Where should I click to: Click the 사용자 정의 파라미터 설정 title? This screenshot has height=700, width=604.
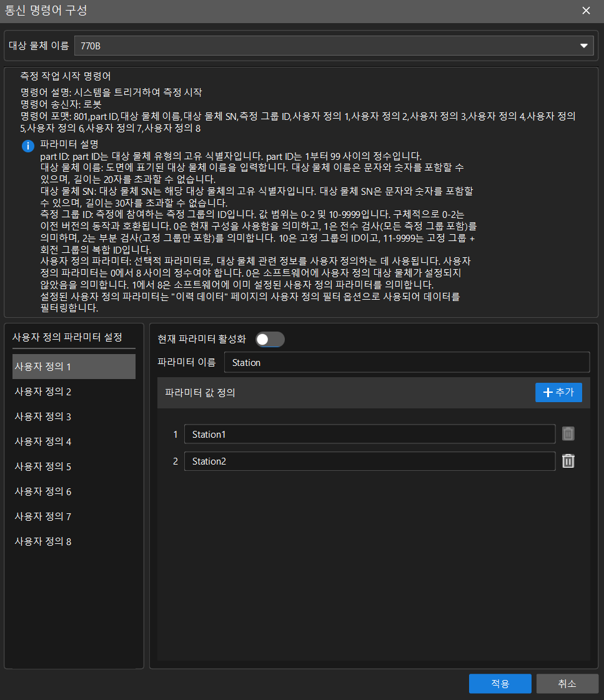(x=67, y=337)
